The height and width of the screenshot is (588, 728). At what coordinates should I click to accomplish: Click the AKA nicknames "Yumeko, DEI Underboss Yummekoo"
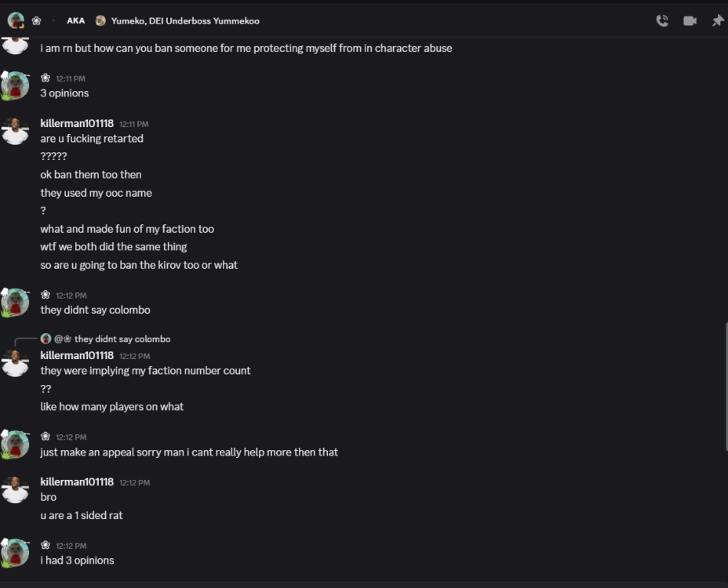click(185, 21)
